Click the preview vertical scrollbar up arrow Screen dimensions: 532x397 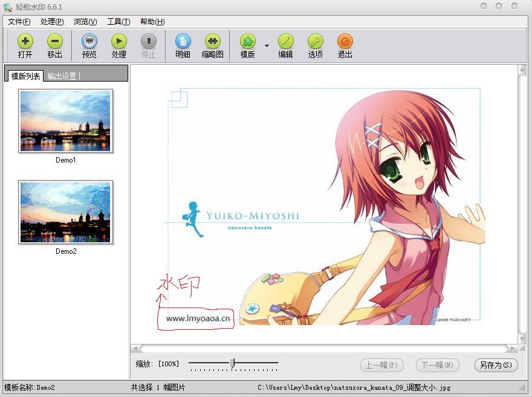click(x=522, y=69)
